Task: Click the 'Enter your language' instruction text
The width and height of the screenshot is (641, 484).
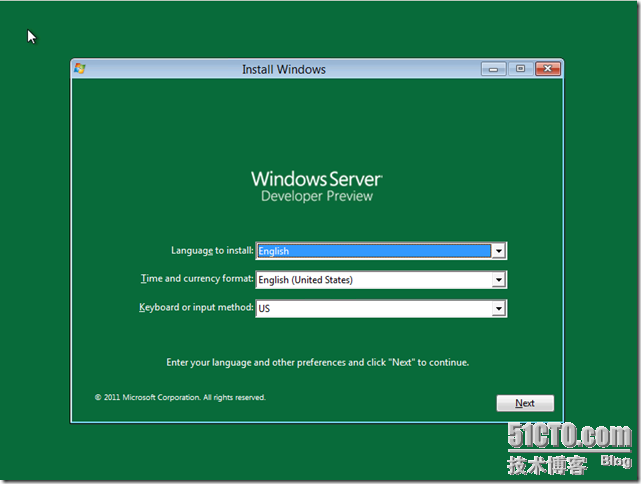Action: pos(318,363)
